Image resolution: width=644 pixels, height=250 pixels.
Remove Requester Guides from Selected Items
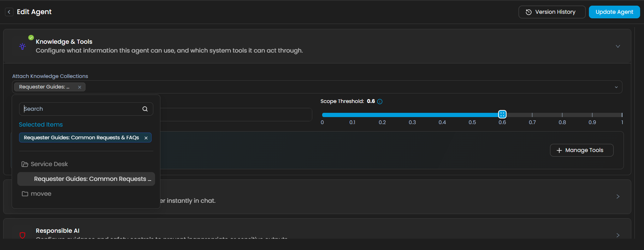[146, 138]
